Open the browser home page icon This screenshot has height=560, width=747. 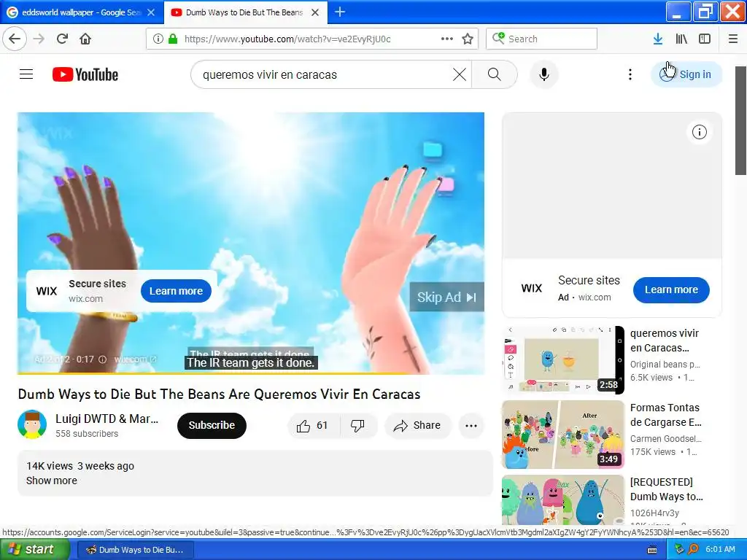85,39
